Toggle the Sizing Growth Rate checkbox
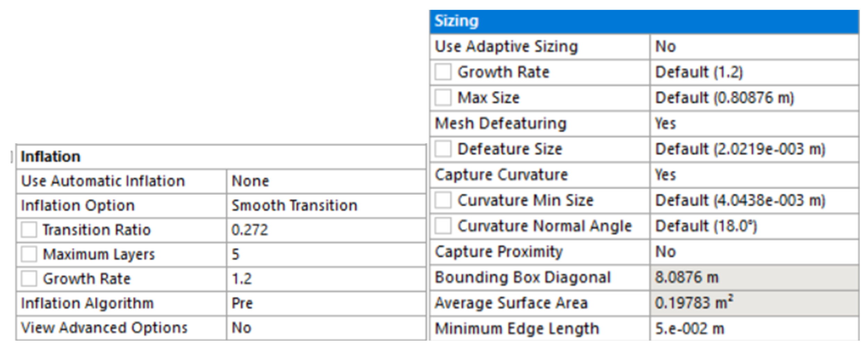868x354 pixels. [x=443, y=72]
